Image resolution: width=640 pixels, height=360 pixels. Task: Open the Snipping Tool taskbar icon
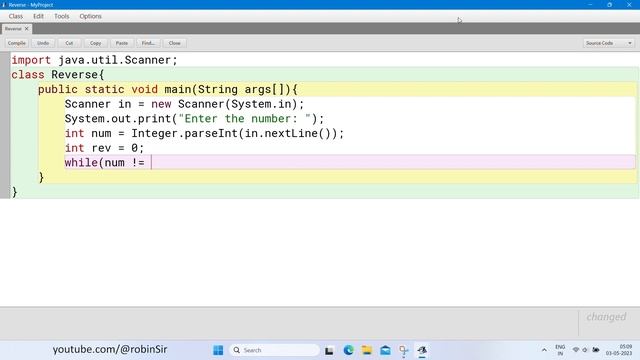coord(404,350)
